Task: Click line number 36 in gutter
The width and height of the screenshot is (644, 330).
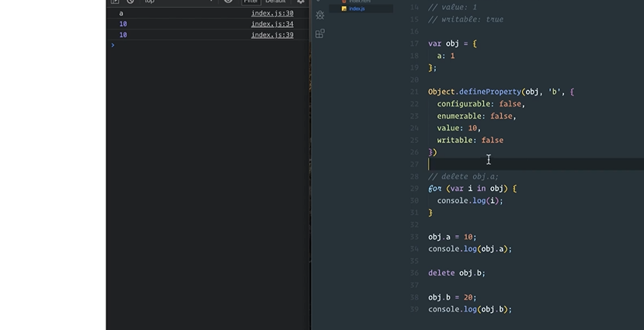Action: tap(414, 273)
